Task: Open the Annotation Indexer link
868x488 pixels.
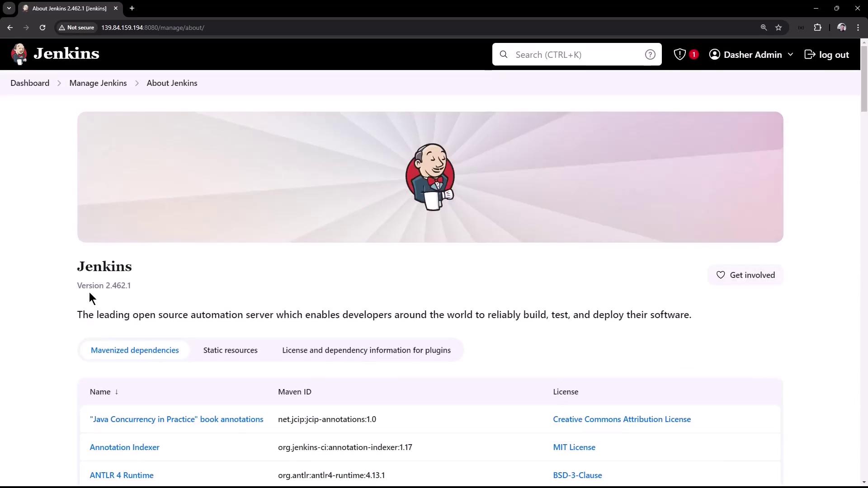Action: [x=124, y=447]
